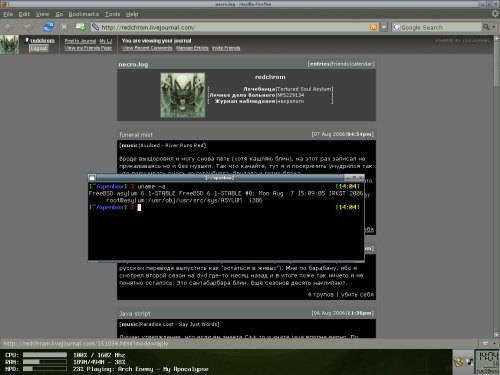Open the calendar view link

tap(361, 64)
